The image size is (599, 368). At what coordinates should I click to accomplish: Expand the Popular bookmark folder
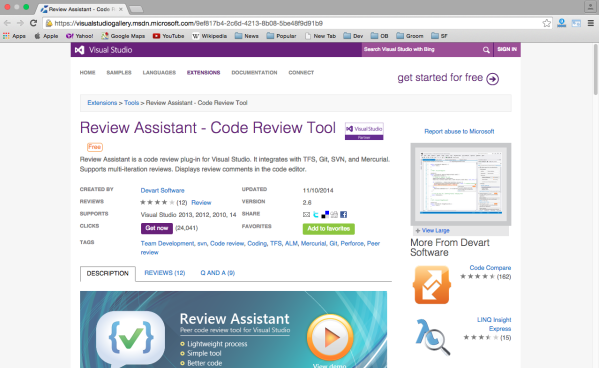tap(282, 36)
